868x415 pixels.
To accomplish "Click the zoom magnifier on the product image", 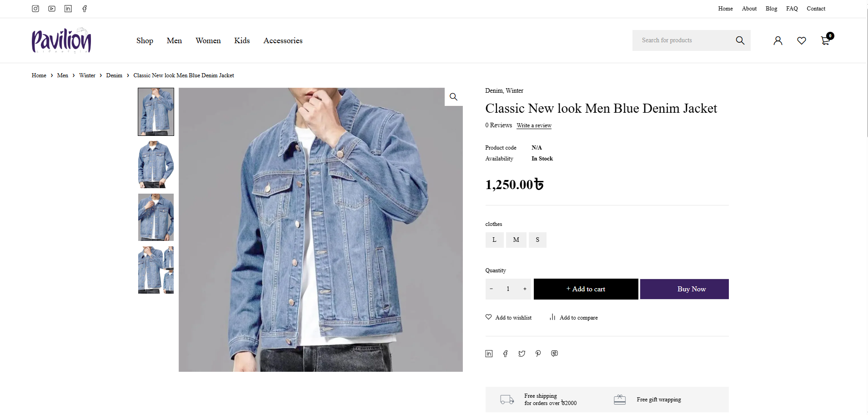I will (x=453, y=96).
